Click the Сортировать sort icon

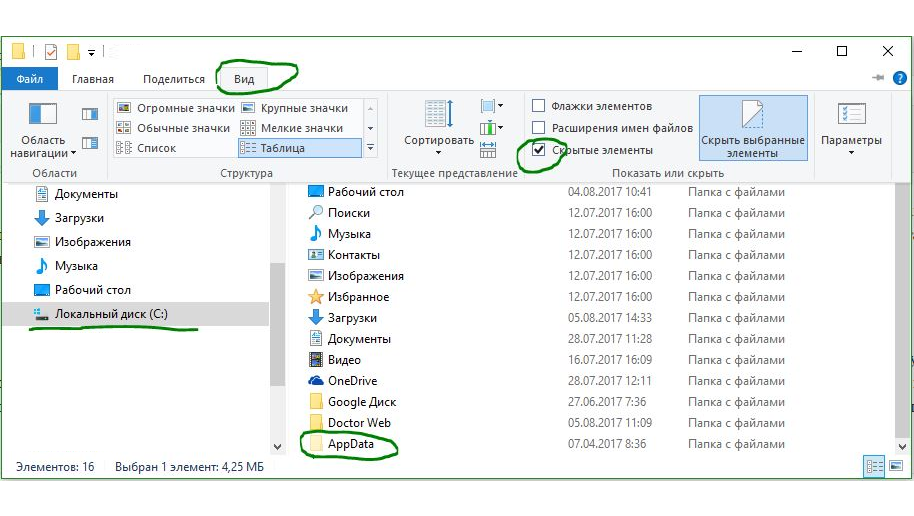(439, 116)
